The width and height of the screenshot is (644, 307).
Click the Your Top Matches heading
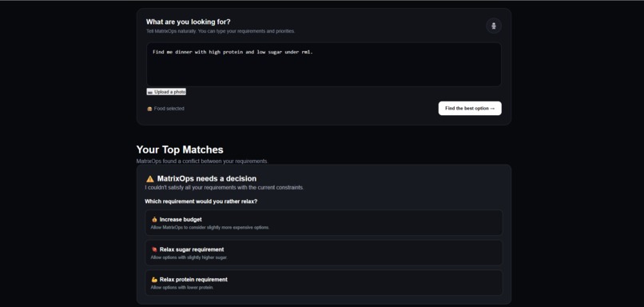[180, 150]
